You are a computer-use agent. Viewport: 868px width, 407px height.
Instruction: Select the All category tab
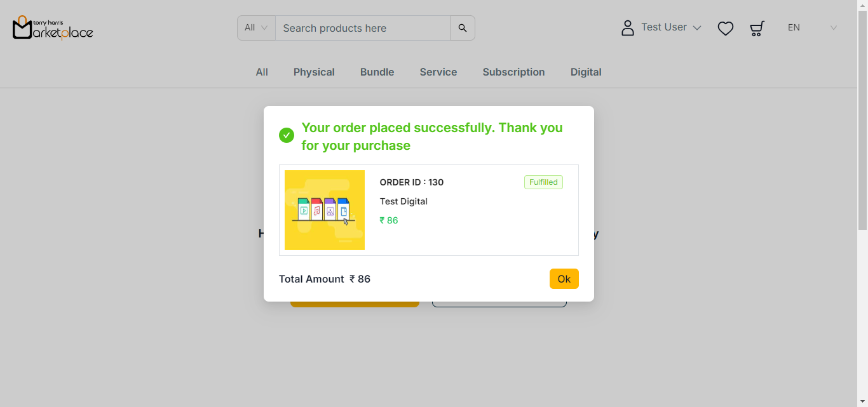(x=262, y=72)
